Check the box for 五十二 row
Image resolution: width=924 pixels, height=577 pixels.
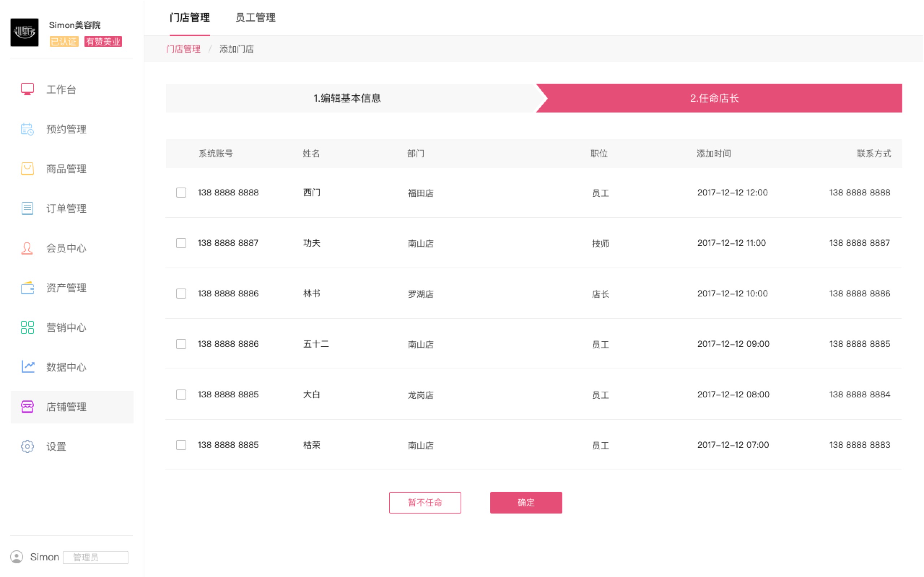point(181,344)
